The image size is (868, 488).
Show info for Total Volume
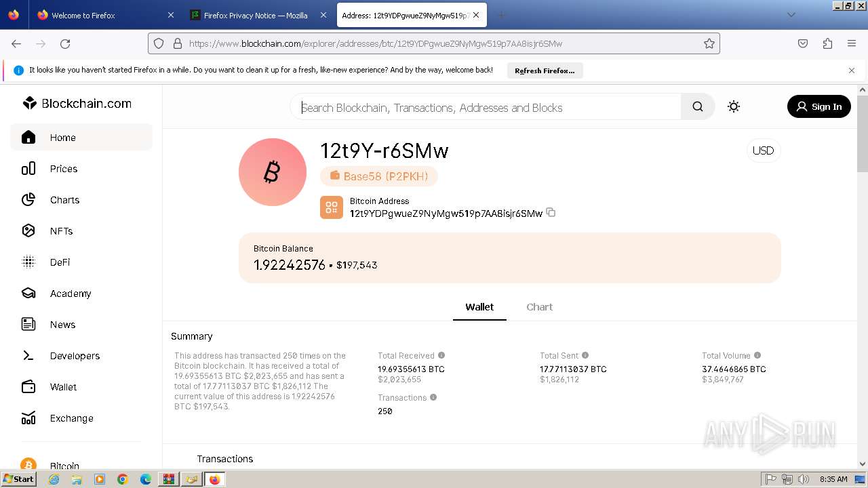757,355
